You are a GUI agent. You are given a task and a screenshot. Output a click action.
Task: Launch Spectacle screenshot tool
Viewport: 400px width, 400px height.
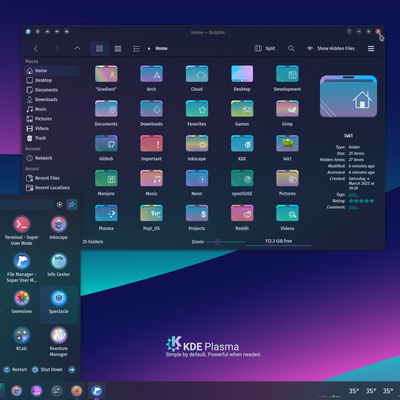(59, 304)
